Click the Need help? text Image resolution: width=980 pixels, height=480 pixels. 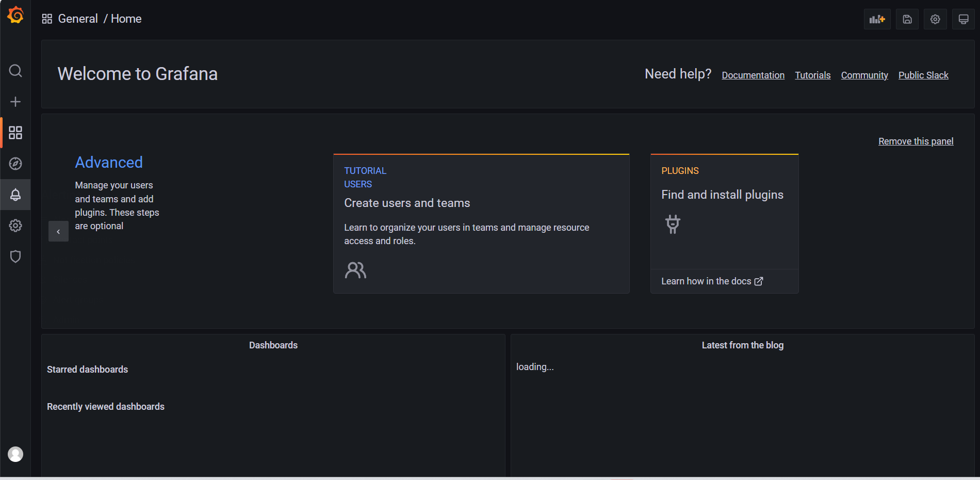[678, 74]
